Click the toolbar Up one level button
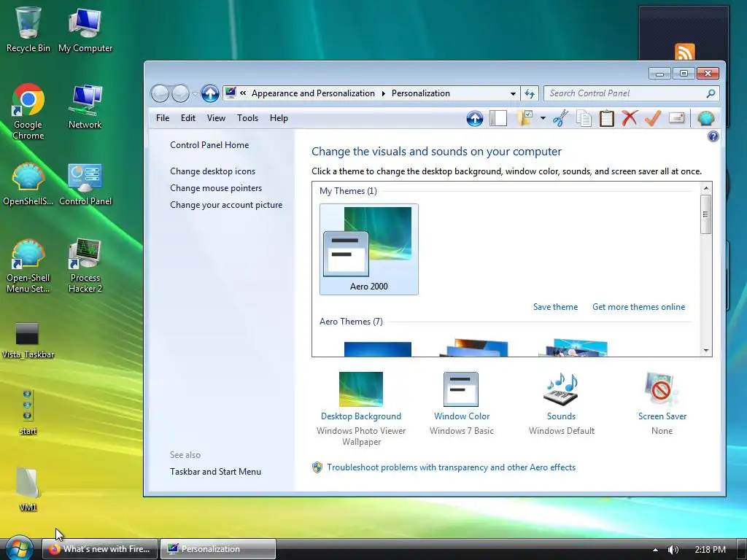Viewport: 747px width, 560px height. [474, 118]
